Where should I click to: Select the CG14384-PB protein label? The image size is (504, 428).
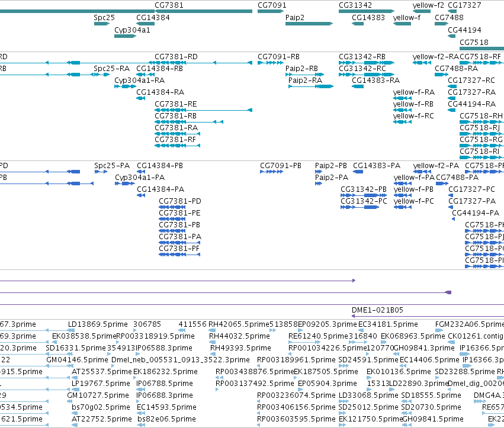coord(160,166)
